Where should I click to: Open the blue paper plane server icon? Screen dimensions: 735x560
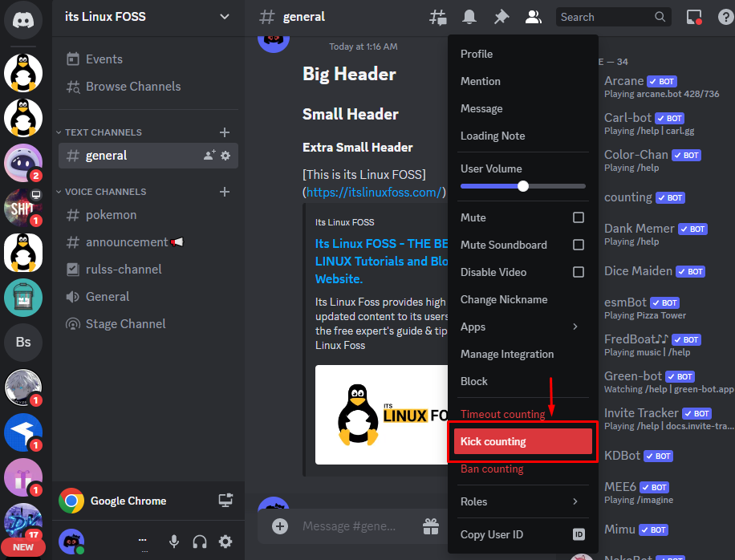23,432
